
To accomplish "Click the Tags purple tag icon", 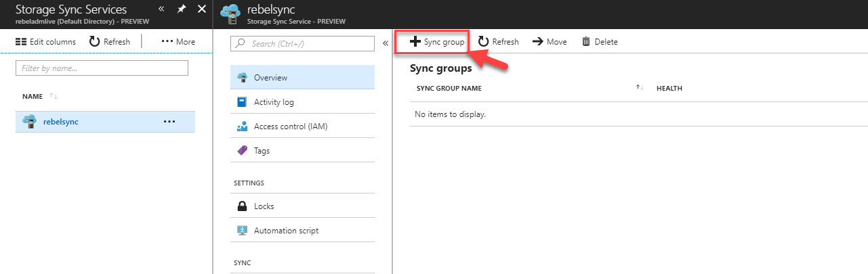I will [x=242, y=151].
